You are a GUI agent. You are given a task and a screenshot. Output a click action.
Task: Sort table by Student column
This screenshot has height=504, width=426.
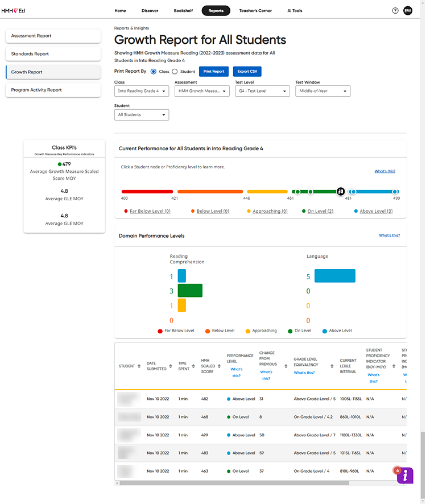(139, 366)
